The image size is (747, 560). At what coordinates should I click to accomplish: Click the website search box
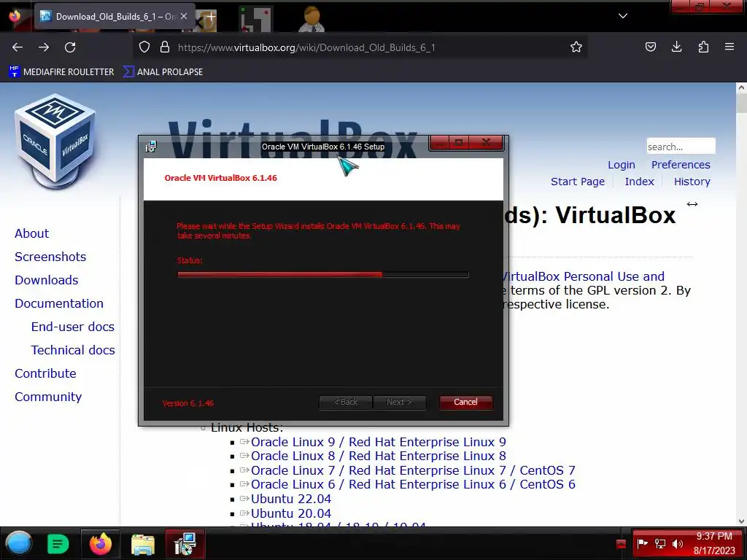point(681,147)
